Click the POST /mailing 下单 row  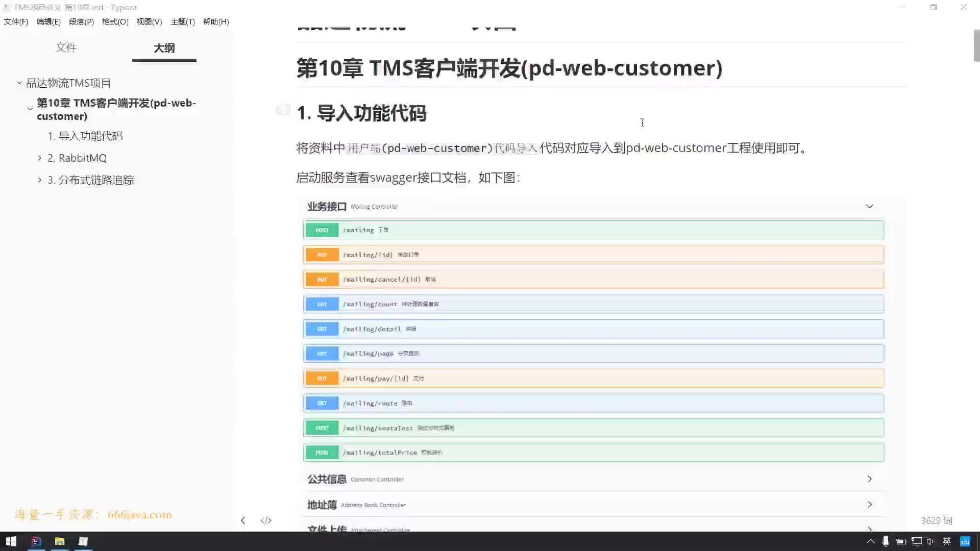pos(594,230)
